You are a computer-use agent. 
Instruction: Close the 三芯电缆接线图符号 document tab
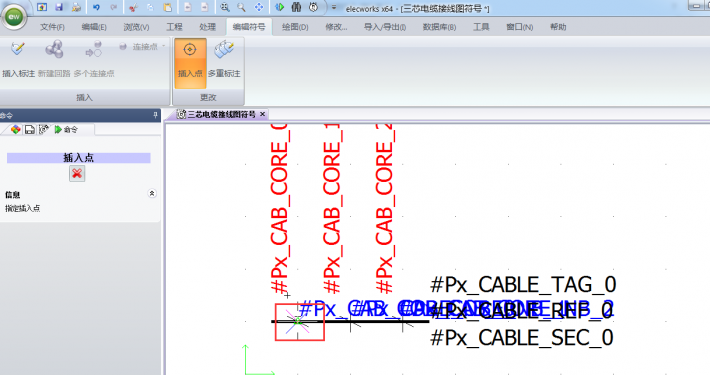pyautogui.click(x=262, y=115)
